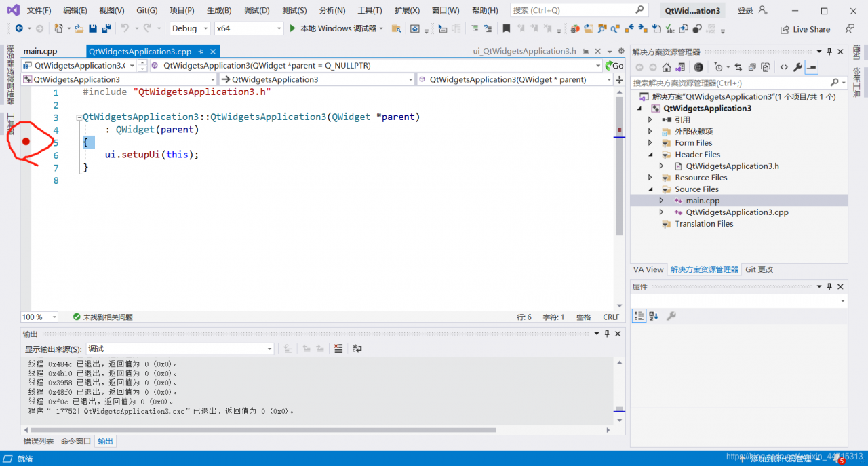Click the save all files icon
868x466 pixels.
pyautogui.click(x=106, y=28)
